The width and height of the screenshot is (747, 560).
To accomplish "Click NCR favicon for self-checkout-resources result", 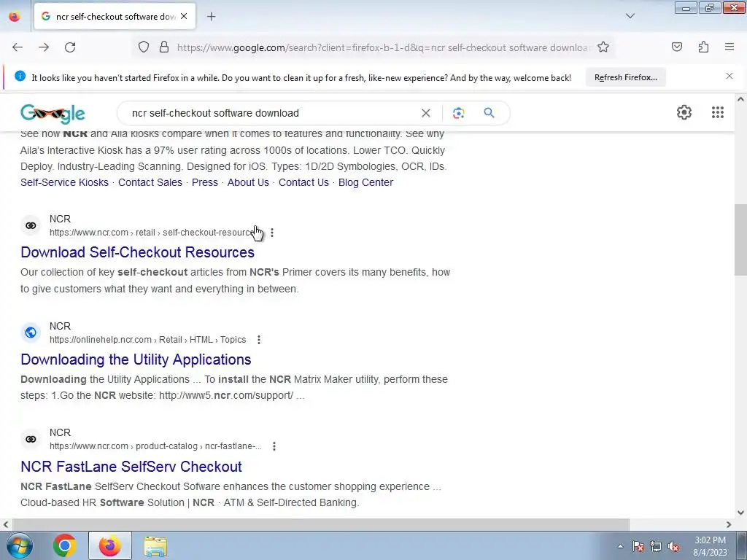I will click(x=31, y=226).
